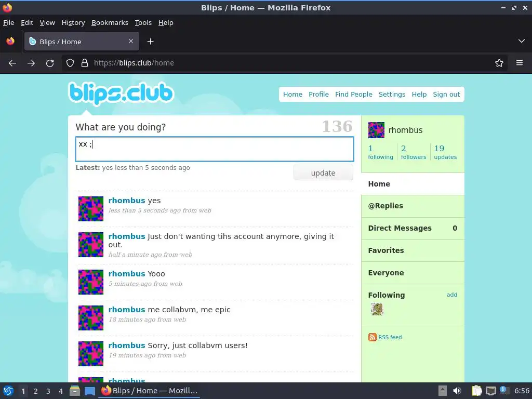Open the Profile link
Viewport: 532px width, 399px height.
(x=318, y=95)
